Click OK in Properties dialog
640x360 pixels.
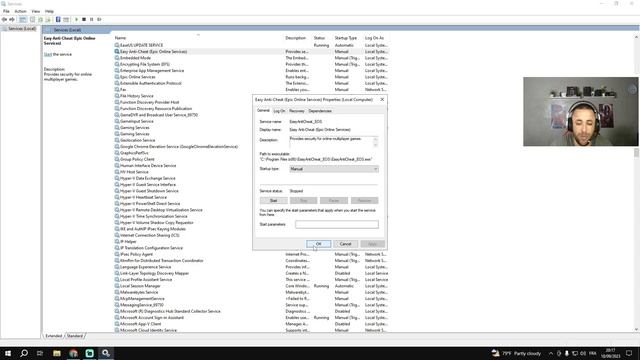319,244
